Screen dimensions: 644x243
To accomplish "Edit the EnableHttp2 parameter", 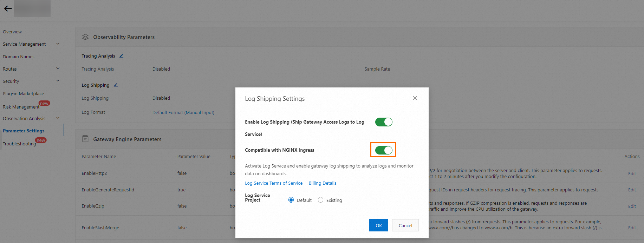I will (x=632, y=174).
